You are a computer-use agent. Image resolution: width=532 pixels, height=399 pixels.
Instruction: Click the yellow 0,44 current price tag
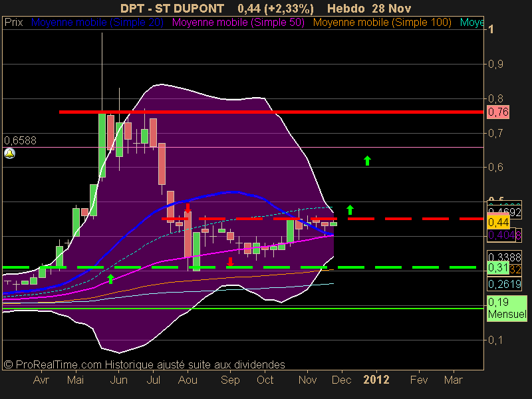click(x=498, y=223)
